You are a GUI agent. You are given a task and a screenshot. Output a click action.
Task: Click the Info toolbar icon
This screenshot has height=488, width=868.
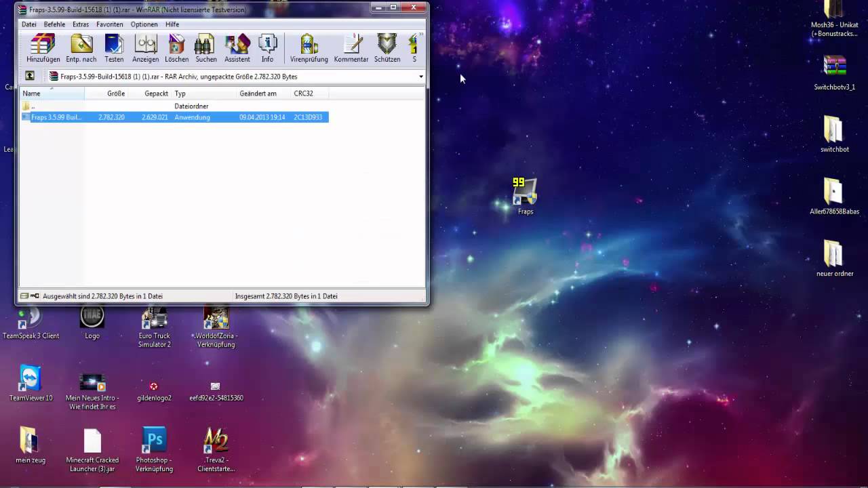[x=267, y=48]
